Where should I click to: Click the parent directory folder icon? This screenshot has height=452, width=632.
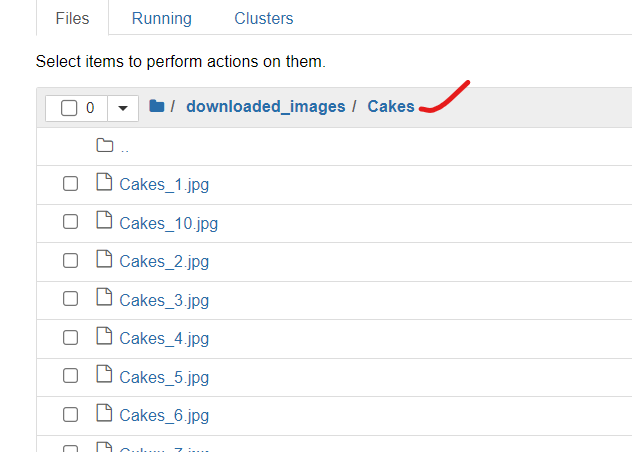click(x=104, y=145)
